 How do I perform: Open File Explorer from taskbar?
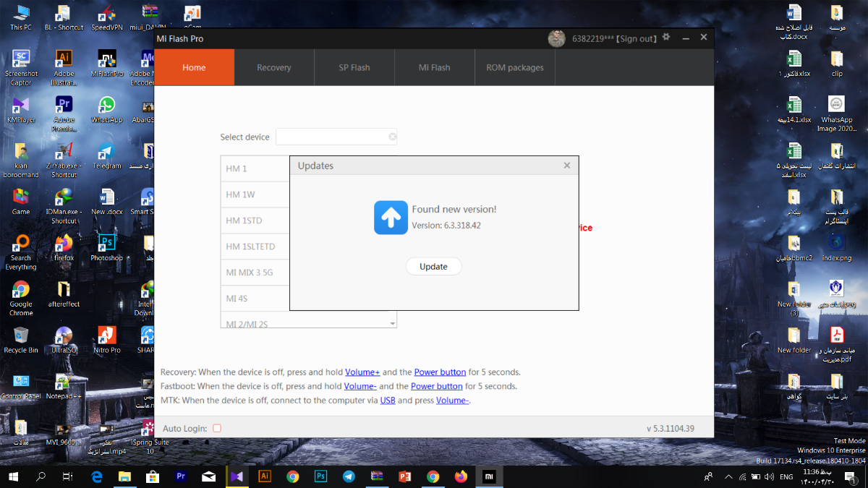pos(124,476)
